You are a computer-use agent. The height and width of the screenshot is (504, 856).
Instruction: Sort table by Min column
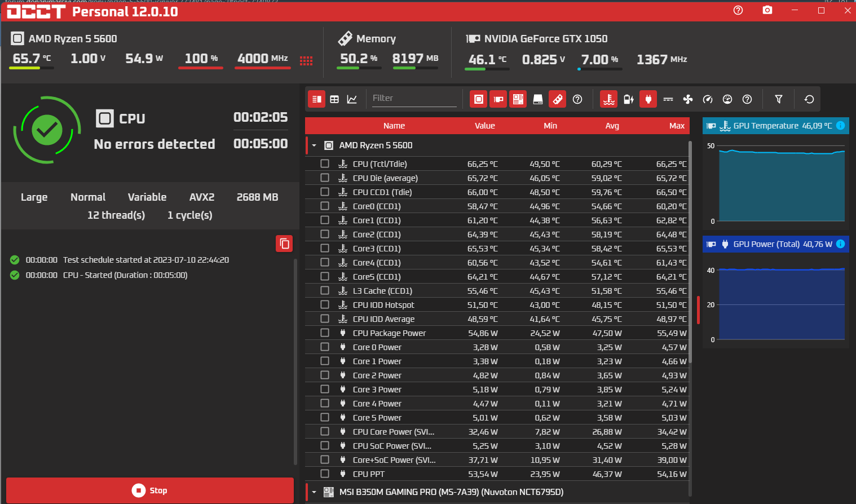pyautogui.click(x=550, y=126)
